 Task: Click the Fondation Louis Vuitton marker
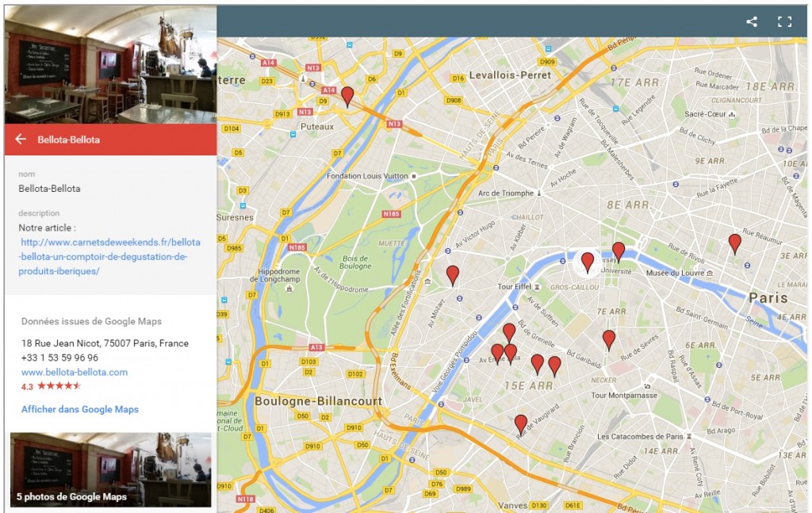pyautogui.click(x=414, y=176)
